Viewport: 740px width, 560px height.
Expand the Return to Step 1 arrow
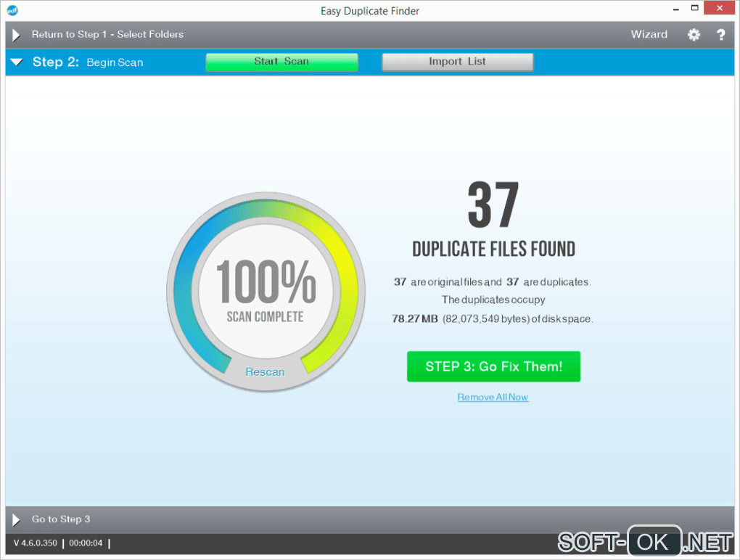(x=16, y=35)
